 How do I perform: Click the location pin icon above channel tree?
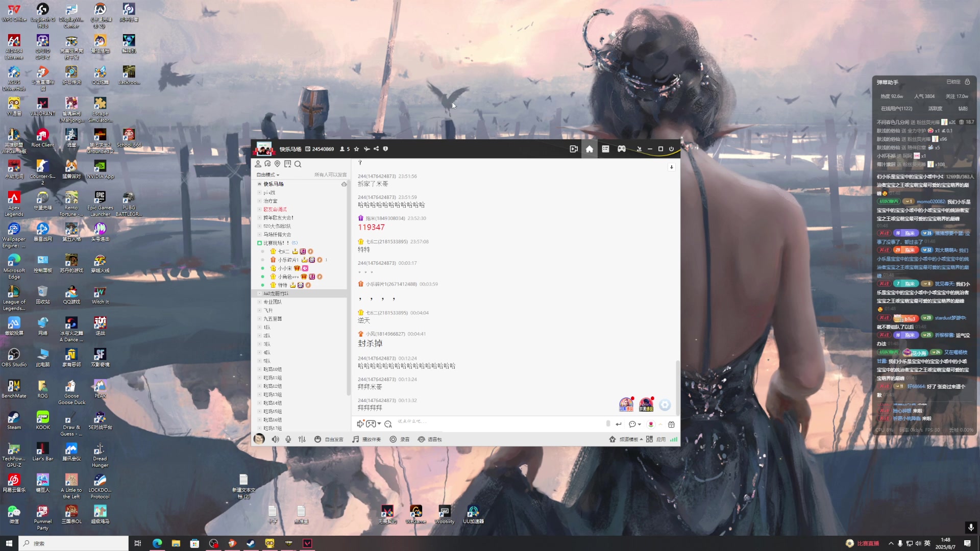coord(277,164)
